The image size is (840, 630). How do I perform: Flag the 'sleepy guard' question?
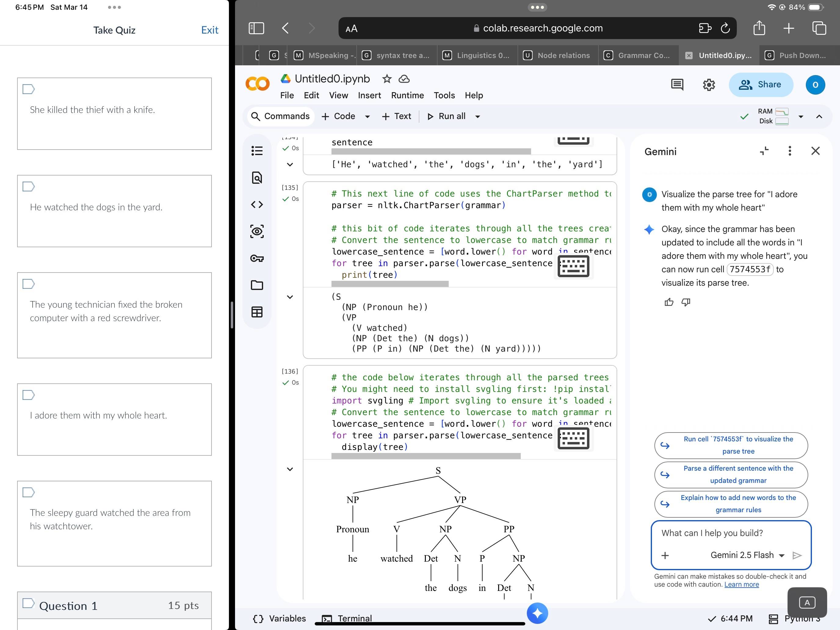pyautogui.click(x=28, y=492)
